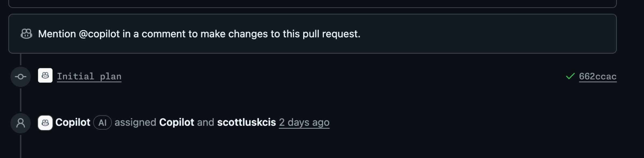Image resolution: width=644 pixels, height=158 pixels.
Task: Click the person icon on the assignment event
Action: pyautogui.click(x=21, y=123)
